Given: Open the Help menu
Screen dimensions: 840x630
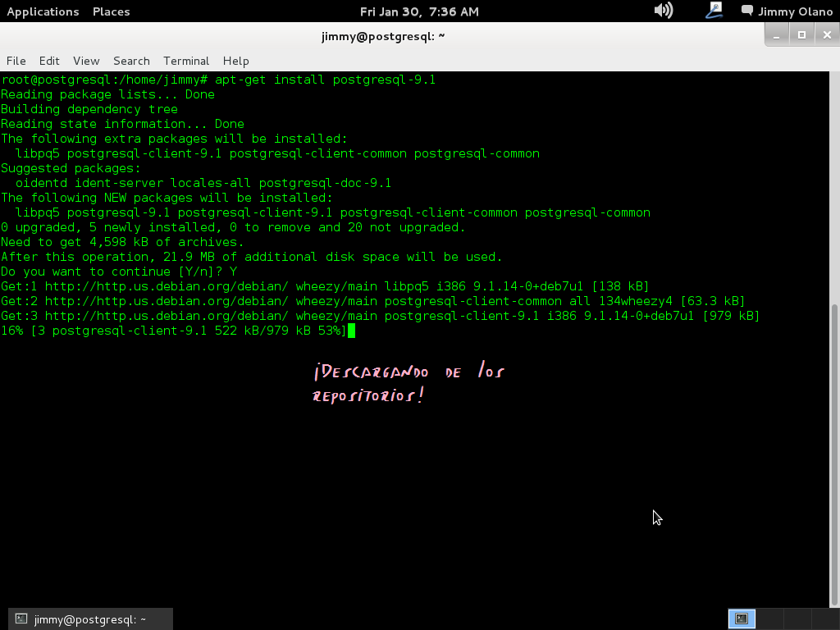Looking at the screenshot, I should 235,61.
